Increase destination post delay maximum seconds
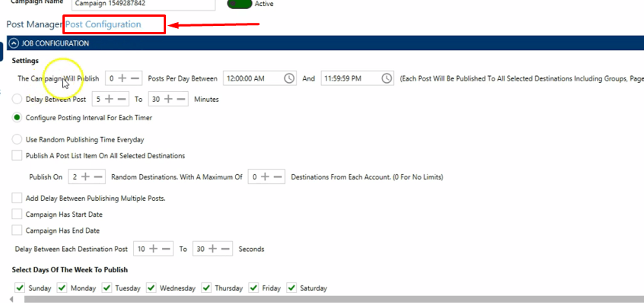 point(212,249)
